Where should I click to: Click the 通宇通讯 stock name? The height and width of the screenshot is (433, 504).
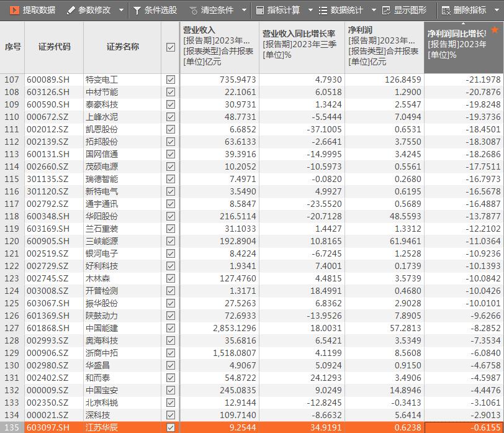tap(102, 204)
